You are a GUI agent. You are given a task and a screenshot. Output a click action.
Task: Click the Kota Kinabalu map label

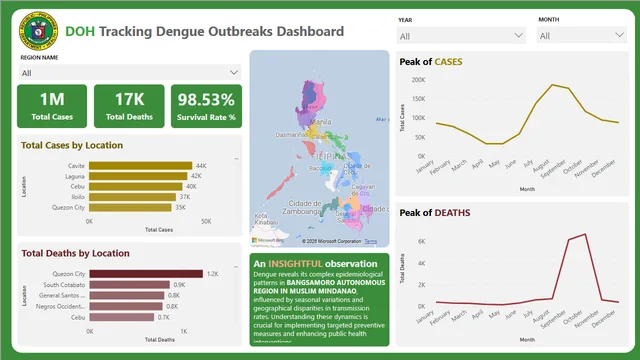(x=266, y=219)
